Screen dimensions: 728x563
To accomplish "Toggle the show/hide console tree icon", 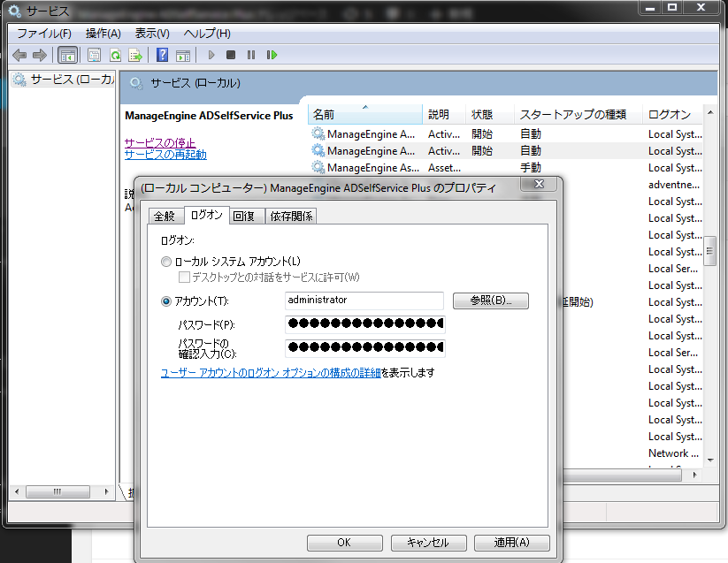I will click(68, 55).
